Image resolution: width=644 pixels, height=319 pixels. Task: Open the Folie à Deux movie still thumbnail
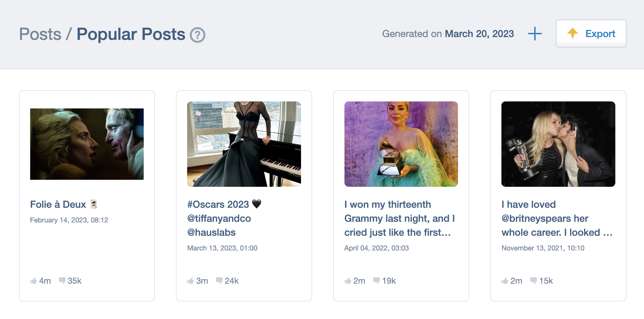coord(87,144)
